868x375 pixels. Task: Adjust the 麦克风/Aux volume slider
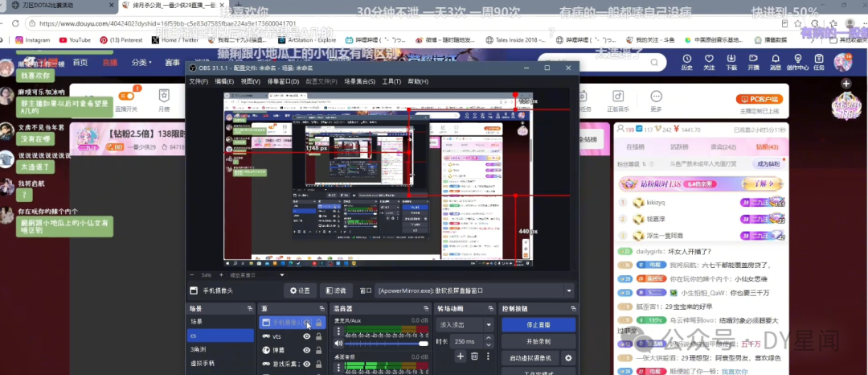388,344
